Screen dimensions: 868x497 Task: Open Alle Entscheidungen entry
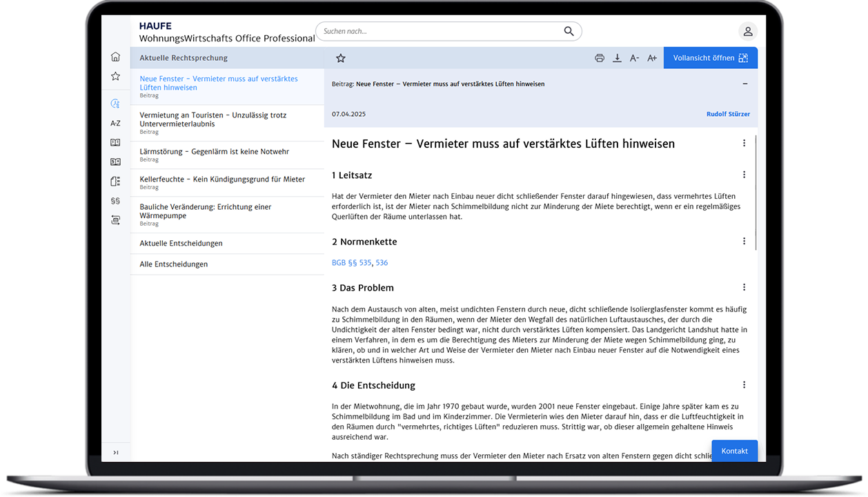(x=227, y=264)
